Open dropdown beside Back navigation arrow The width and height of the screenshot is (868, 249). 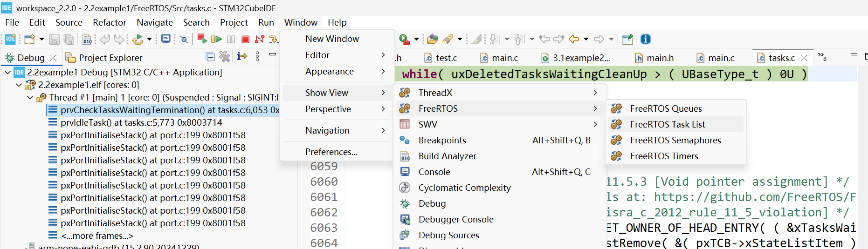point(586,40)
